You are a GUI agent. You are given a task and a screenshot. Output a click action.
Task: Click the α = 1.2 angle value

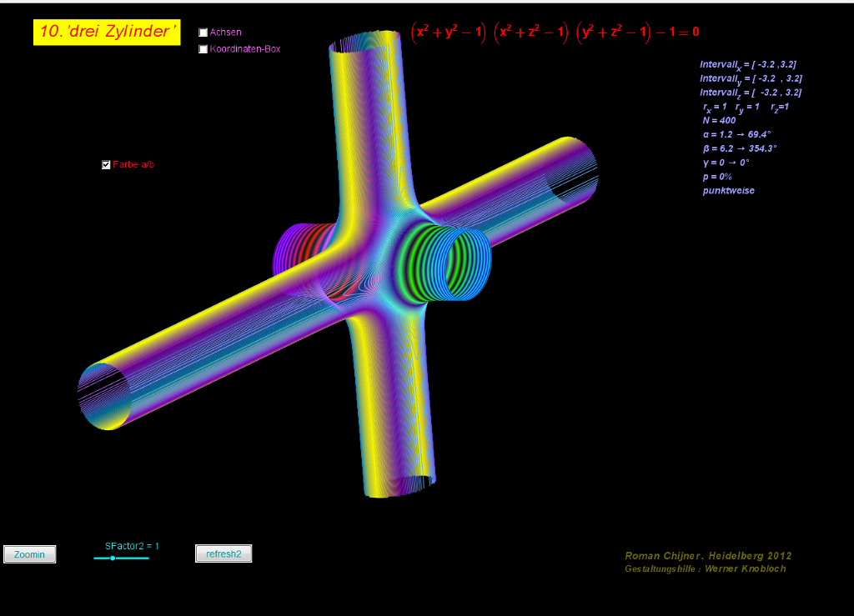tap(736, 134)
